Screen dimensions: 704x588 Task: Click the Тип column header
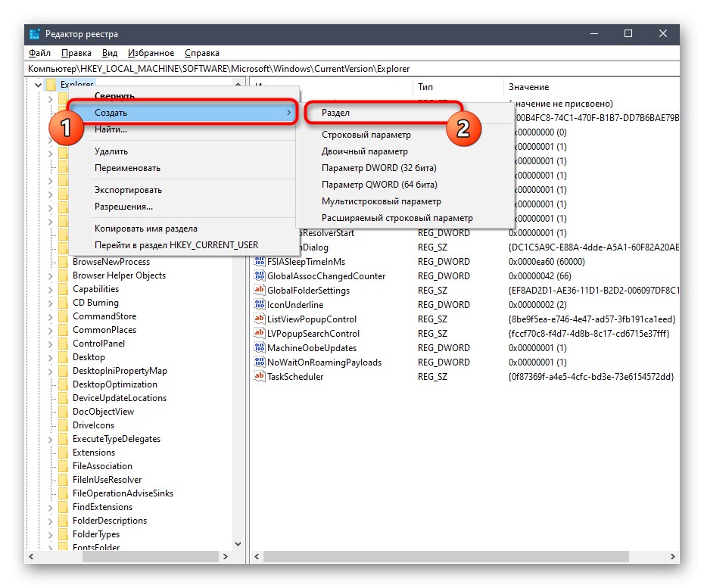click(x=458, y=86)
